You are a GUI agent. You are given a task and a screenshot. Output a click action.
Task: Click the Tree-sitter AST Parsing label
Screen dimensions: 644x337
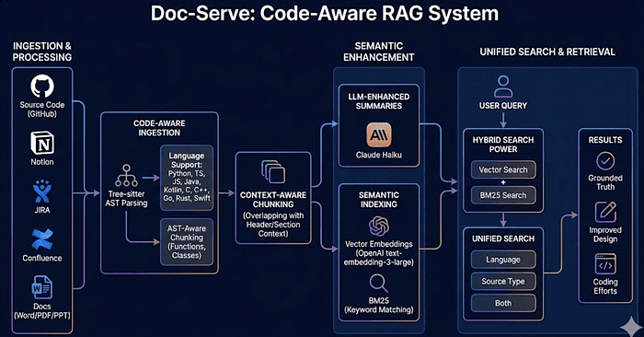point(127,199)
